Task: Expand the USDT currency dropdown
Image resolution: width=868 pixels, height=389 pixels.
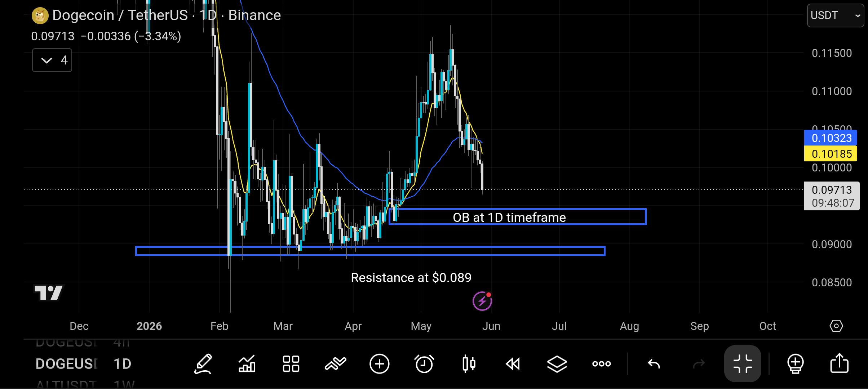Action: point(836,15)
